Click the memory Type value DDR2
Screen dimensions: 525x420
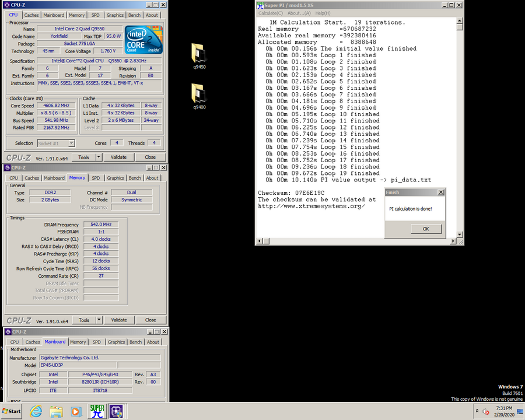(50, 192)
